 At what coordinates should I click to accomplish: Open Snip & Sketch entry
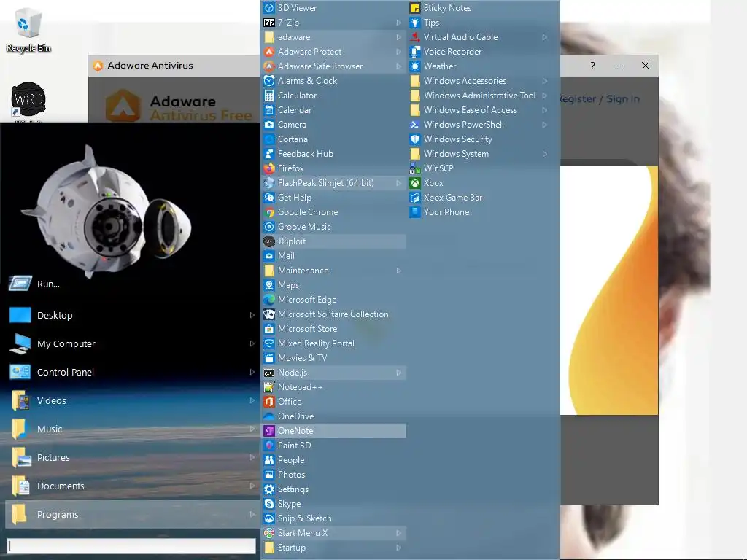333,518
